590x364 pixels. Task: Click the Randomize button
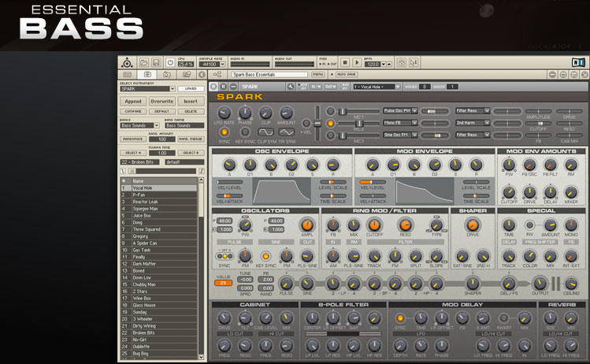pyautogui.click(x=133, y=139)
